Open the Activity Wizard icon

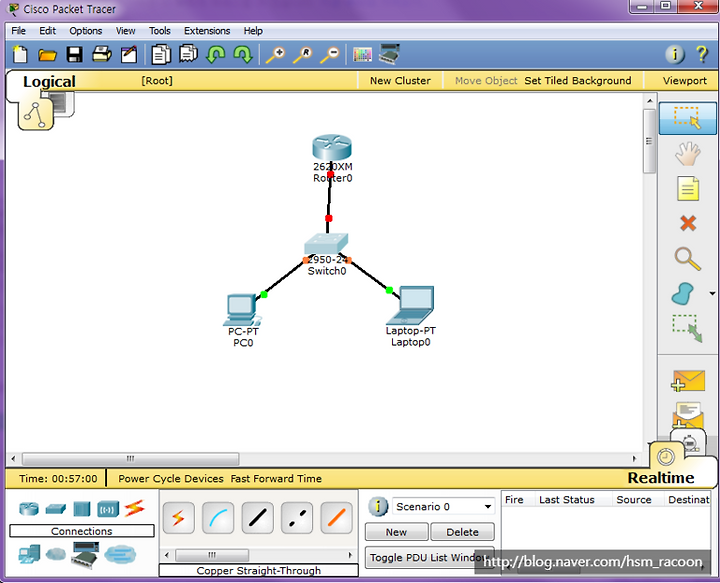coord(129,54)
